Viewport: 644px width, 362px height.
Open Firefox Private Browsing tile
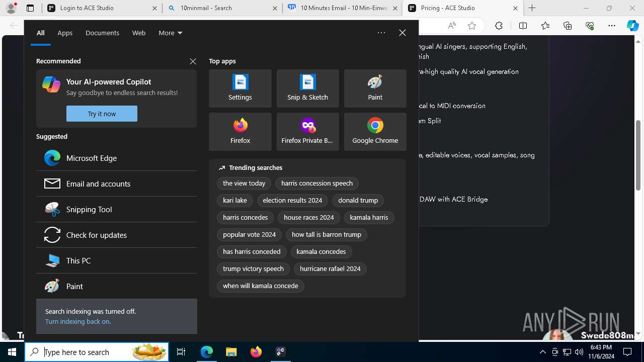click(x=307, y=132)
